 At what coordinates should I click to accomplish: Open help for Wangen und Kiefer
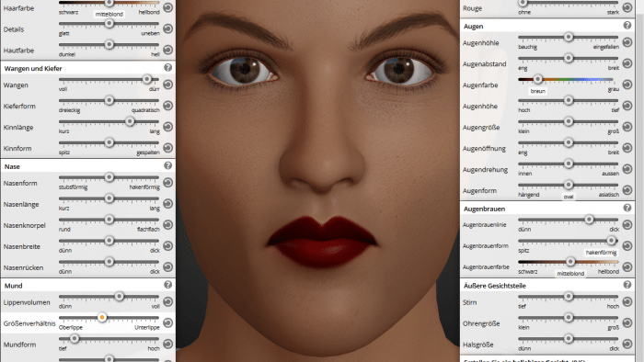(168, 68)
